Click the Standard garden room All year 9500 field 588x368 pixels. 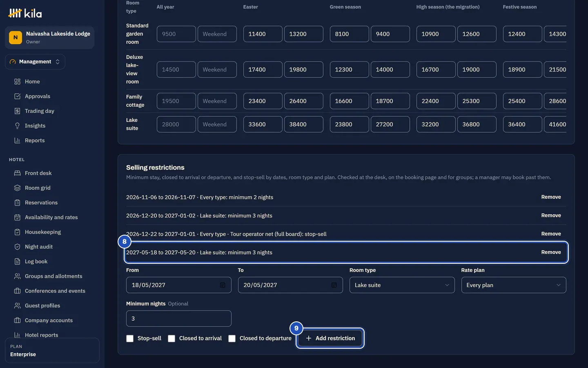176,34
